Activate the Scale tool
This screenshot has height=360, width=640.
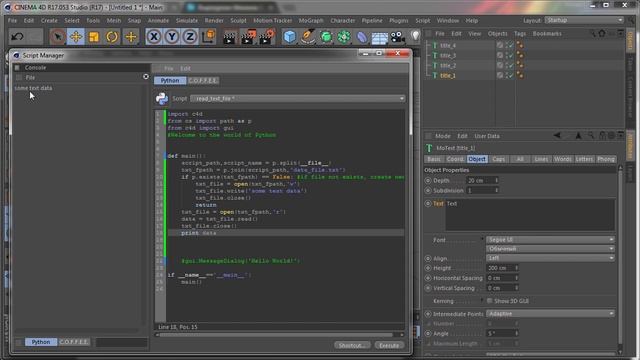(x=94, y=37)
